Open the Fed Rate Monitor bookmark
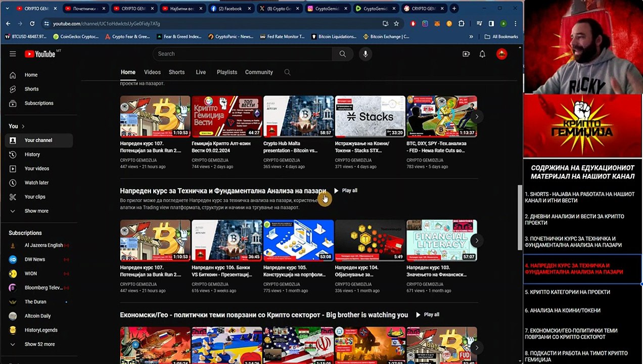The image size is (643, 364). [x=283, y=37]
